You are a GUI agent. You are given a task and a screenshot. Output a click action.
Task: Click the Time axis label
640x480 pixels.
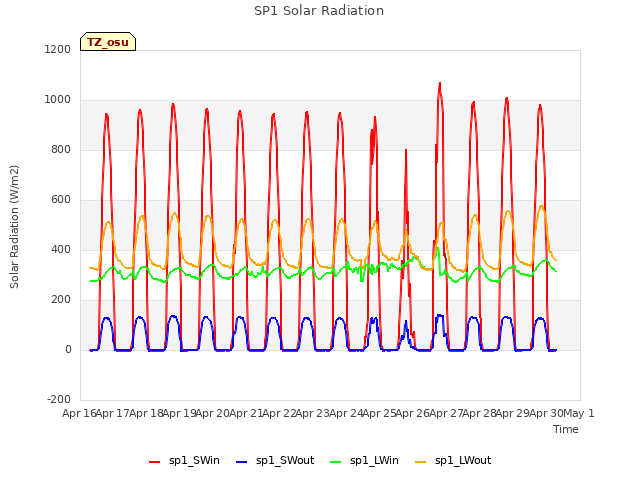566,429
